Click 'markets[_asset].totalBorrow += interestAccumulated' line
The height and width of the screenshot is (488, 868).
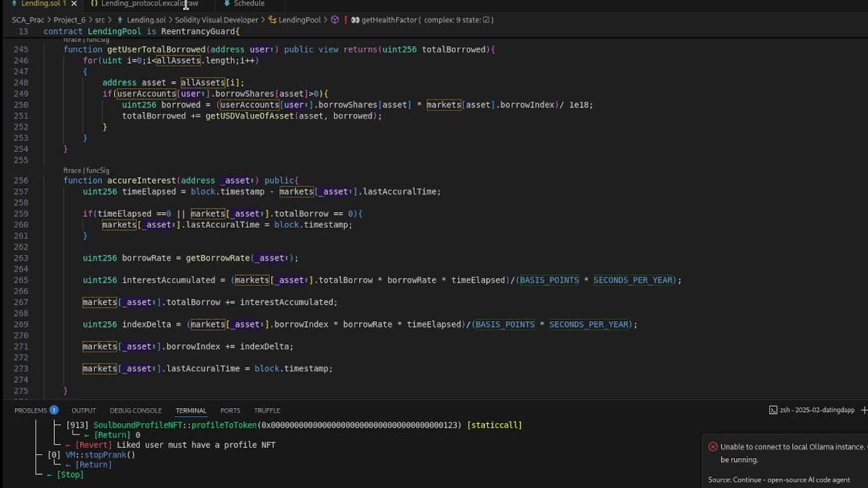tap(210, 302)
